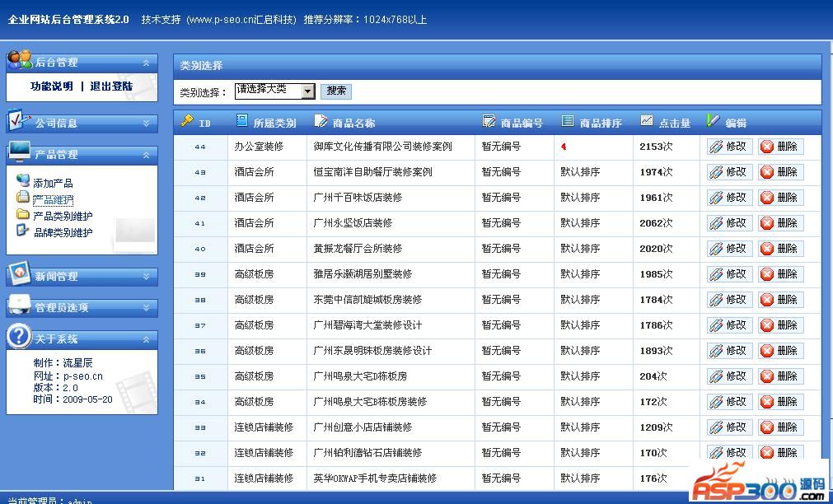The image size is (833, 504).
Task: Select 产品类别维护 menu item
Action: pyautogui.click(x=63, y=216)
